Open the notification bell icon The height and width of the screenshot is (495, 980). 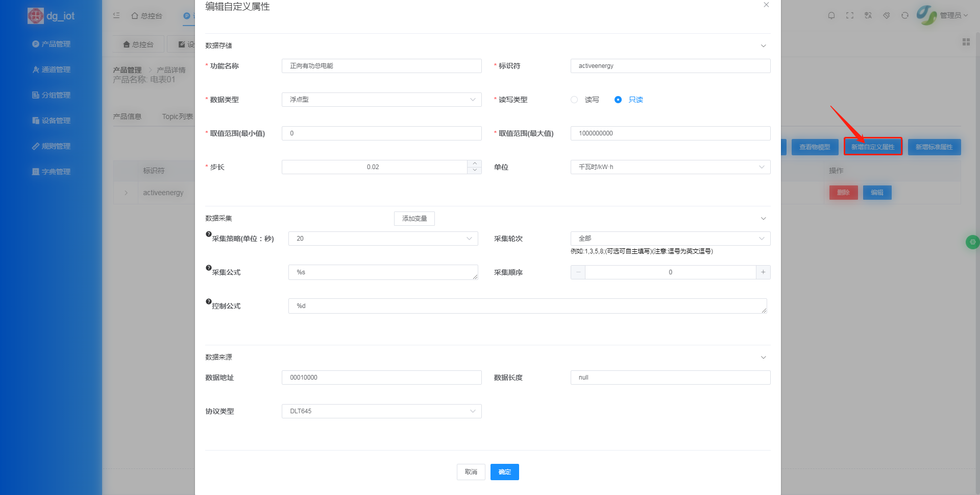coord(831,15)
